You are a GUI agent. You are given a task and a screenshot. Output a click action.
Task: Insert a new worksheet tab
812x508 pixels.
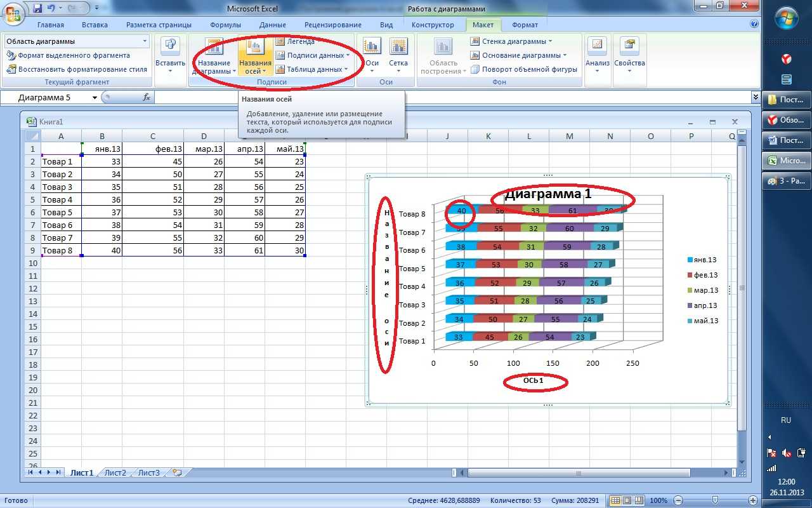click(177, 472)
